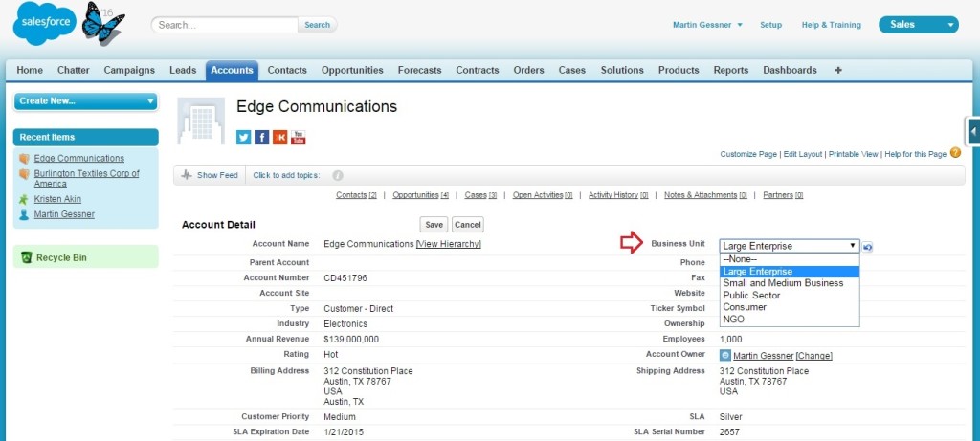Click Change owner link
Viewport: 980px width, 441px height.
tap(814, 356)
